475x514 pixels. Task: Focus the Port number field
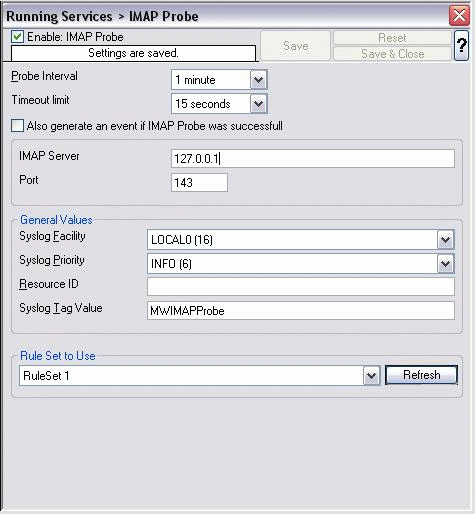click(x=199, y=182)
